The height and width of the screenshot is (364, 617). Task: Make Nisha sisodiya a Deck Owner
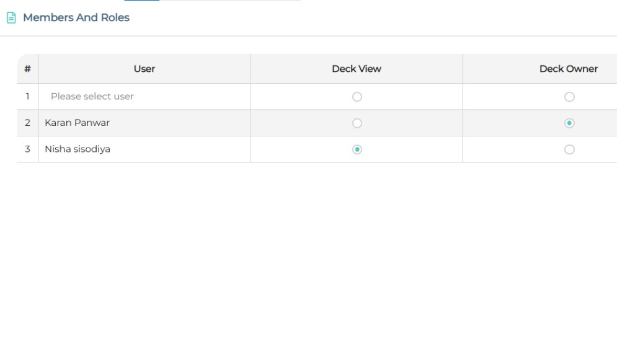569,149
